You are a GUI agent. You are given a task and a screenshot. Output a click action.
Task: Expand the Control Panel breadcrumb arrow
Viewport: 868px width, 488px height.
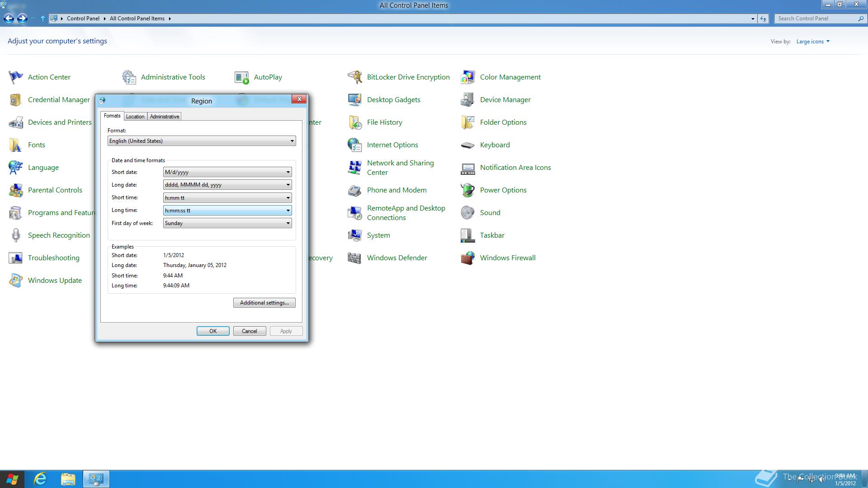104,19
